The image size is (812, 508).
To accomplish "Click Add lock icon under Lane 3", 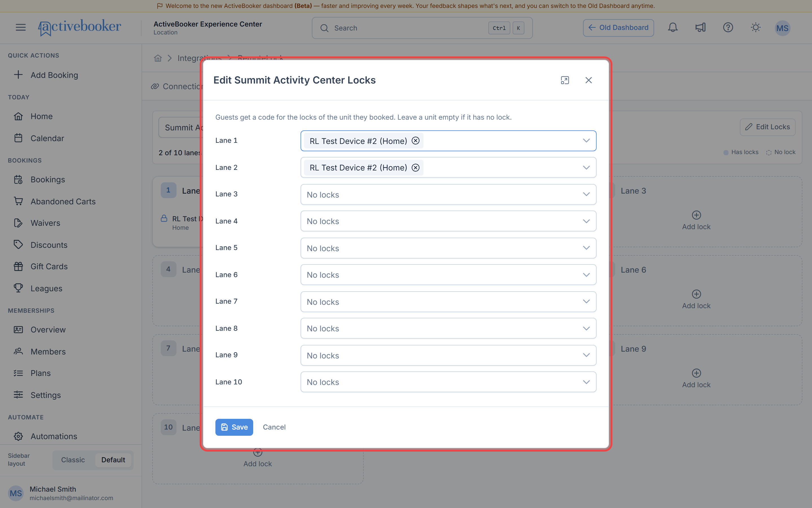I will (x=696, y=215).
